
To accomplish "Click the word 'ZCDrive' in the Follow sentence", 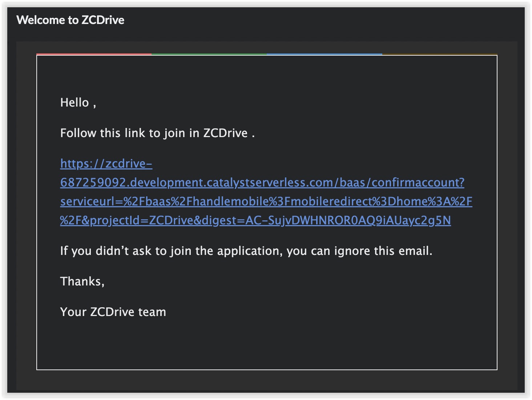I will pyautogui.click(x=225, y=133).
